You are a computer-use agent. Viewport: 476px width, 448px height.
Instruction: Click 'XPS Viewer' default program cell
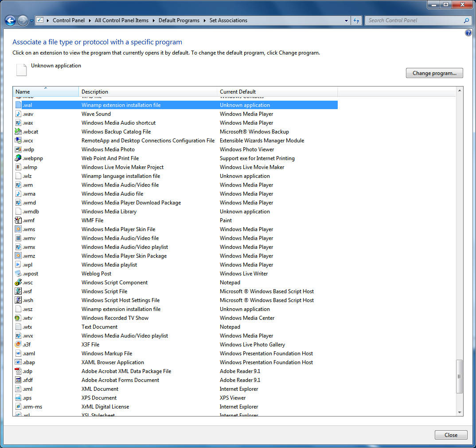coord(233,398)
